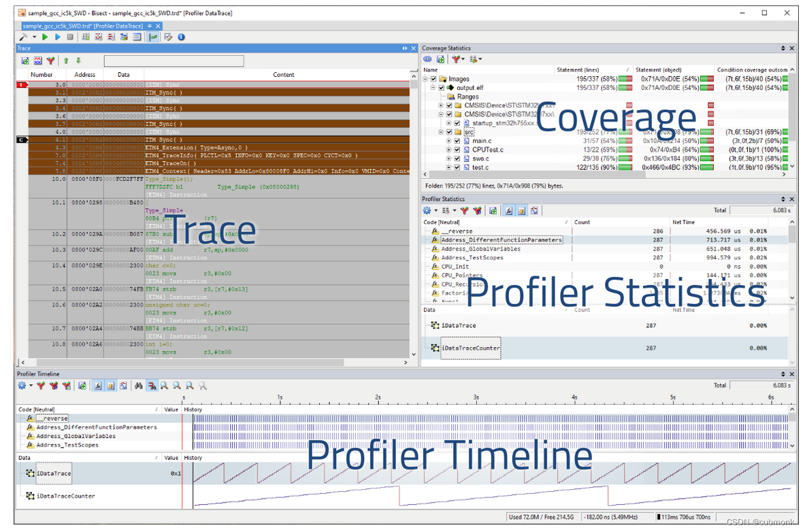Viewport: 805px width, 532px height.
Task: Toggle the output.elf checkbox
Action: [x=442, y=88]
